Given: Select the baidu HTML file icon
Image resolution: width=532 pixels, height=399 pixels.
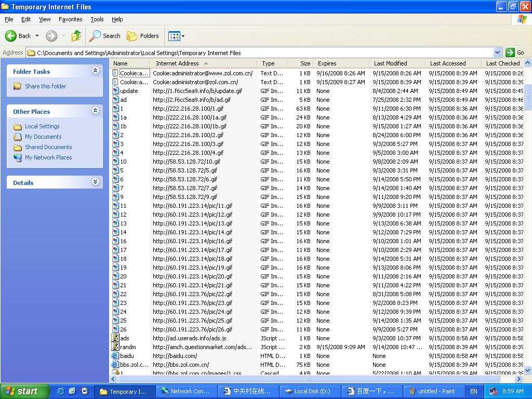Looking at the screenshot, I should [116, 356].
